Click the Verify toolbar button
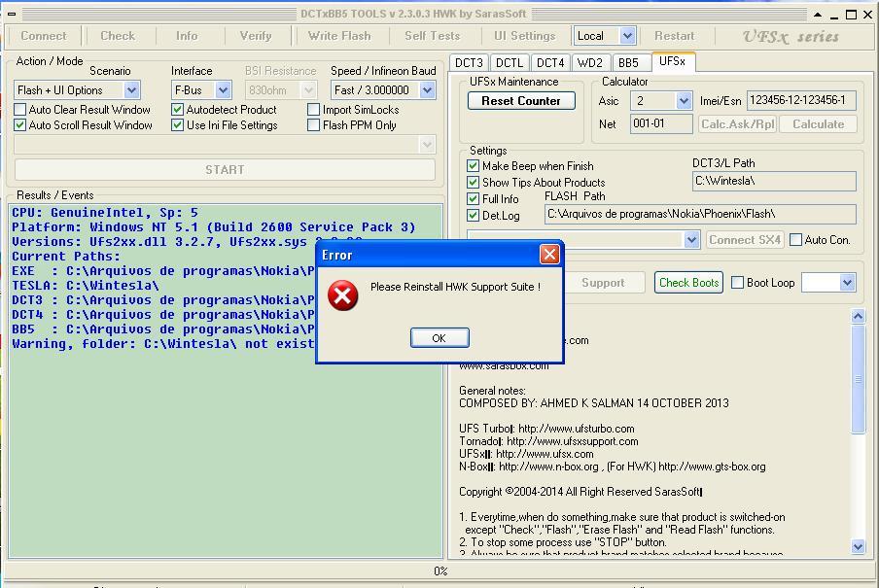The width and height of the screenshot is (879, 588). (256, 36)
